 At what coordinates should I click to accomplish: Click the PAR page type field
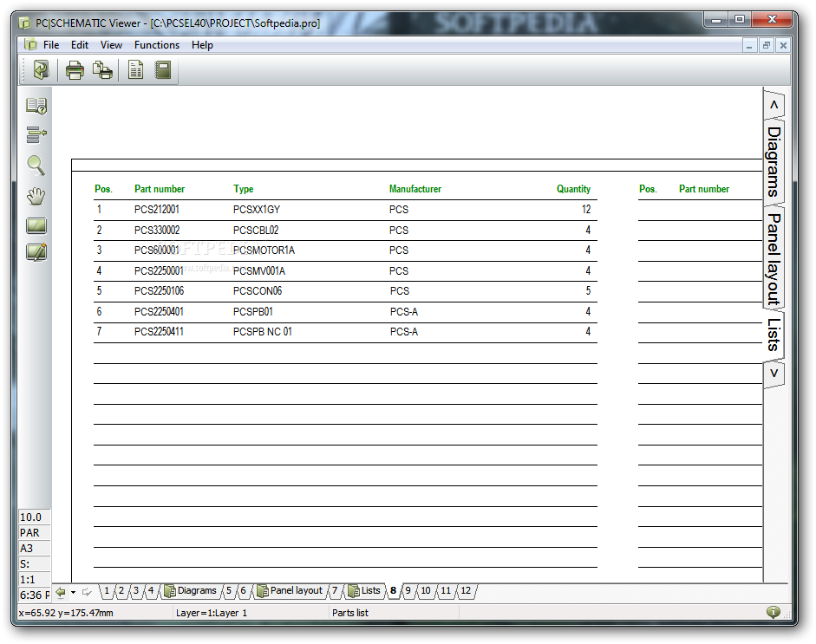(35, 533)
